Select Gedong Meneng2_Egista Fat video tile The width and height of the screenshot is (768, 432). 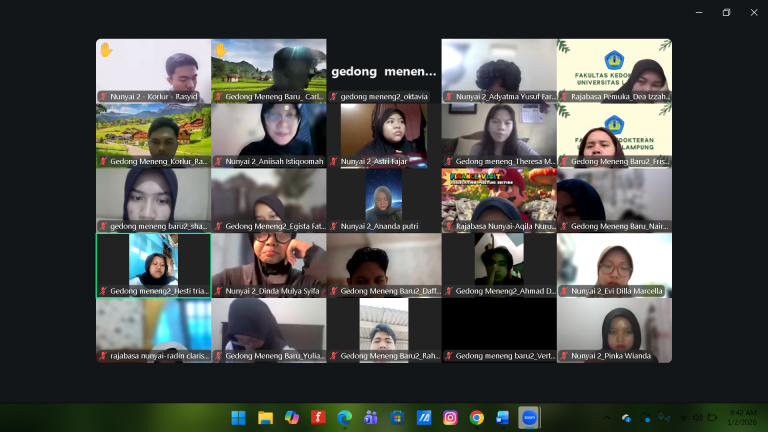point(269,201)
